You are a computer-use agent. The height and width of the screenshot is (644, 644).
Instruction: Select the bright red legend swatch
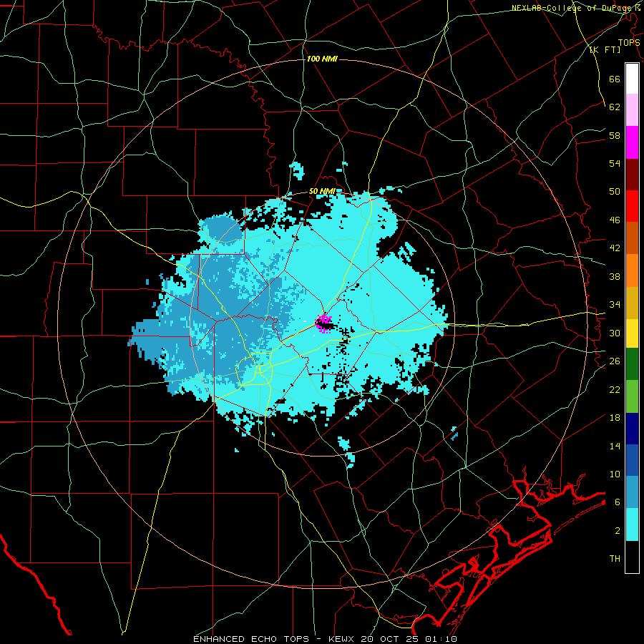coord(632,206)
